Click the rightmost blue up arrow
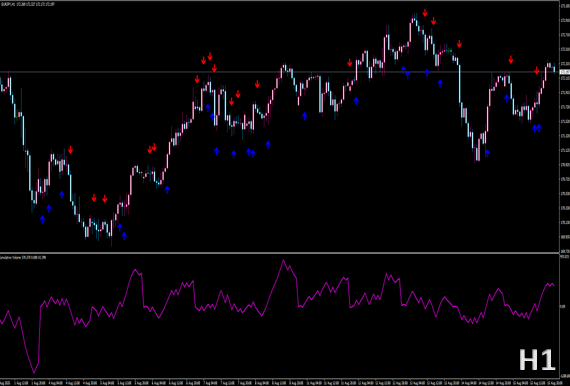 pyautogui.click(x=539, y=128)
